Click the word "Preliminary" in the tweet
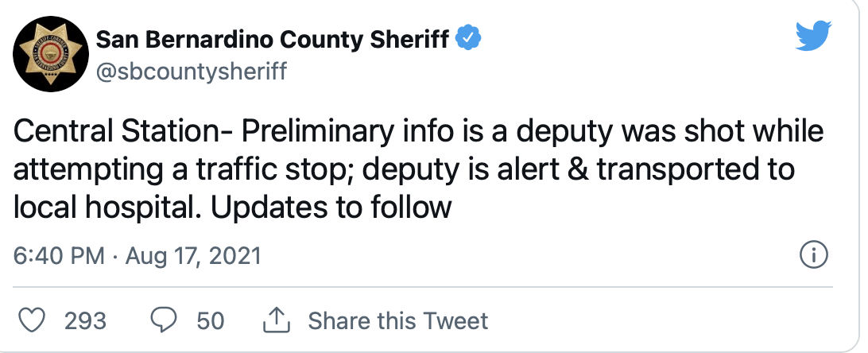This screenshot has height=353, width=868. click(x=316, y=133)
